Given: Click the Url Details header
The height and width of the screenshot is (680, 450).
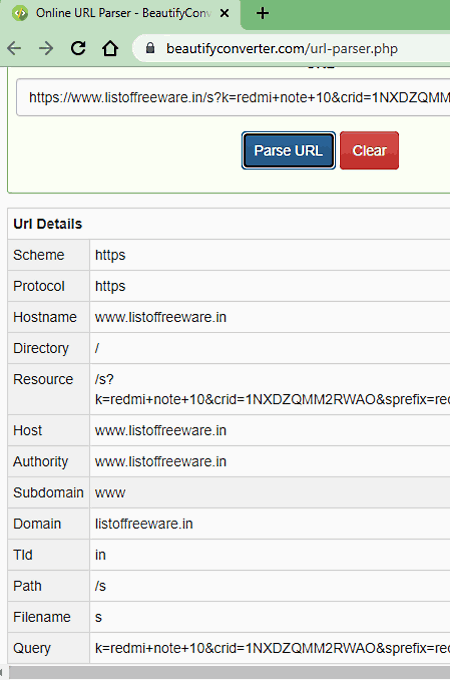Looking at the screenshot, I should (48, 224).
